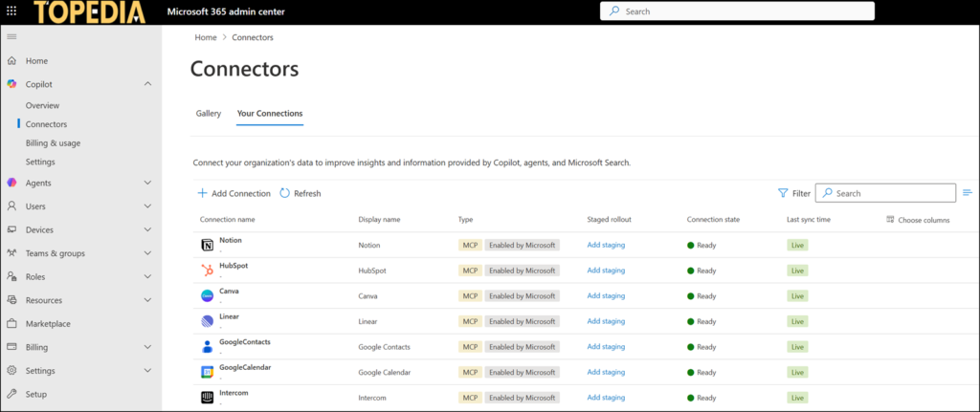Viewport: 980px width, 412px height.
Task: Click the Marketplace bag icon
Action: click(11, 324)
